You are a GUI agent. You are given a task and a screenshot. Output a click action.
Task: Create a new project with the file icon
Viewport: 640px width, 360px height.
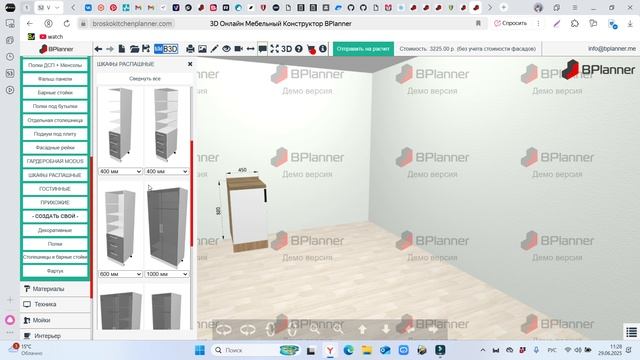tap(122, 49)
